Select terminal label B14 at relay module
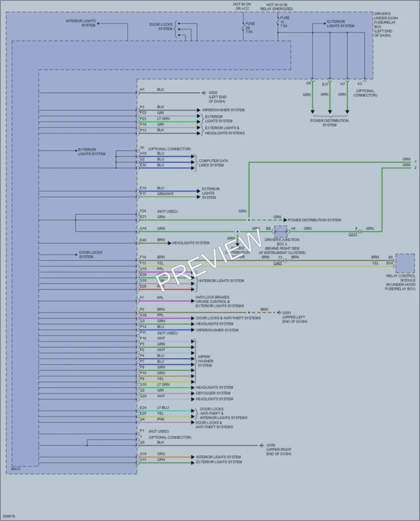The width and height of the screenshot is (420, 521). pyautogui.click(x=390, y=263)
